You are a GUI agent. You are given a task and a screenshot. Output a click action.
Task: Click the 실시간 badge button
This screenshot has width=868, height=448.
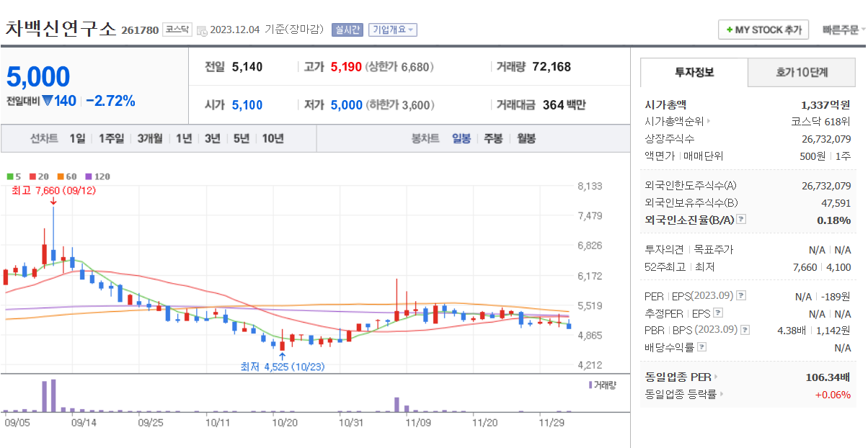[347, 30]
